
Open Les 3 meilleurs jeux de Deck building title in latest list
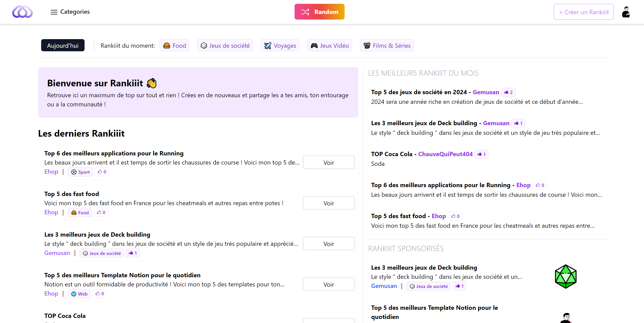coord(97,235)
